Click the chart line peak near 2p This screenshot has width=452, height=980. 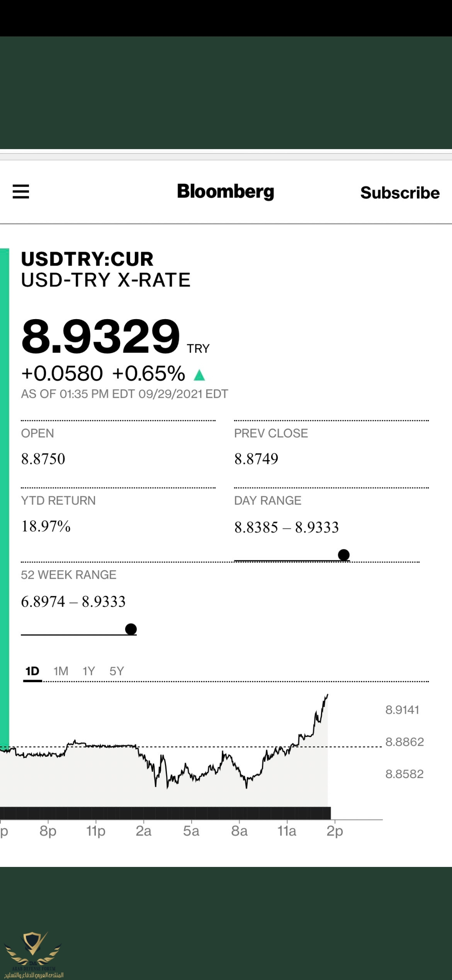[327, 695]
